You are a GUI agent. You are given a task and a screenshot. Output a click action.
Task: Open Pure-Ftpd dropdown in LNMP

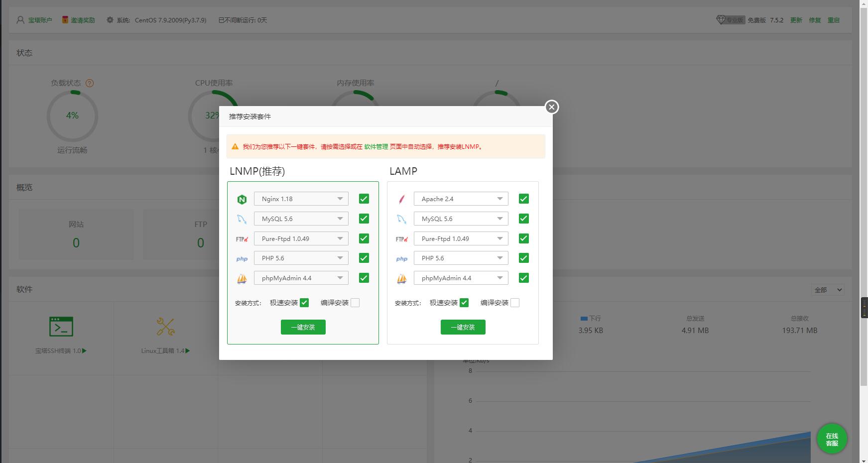(x=301, y=238)
